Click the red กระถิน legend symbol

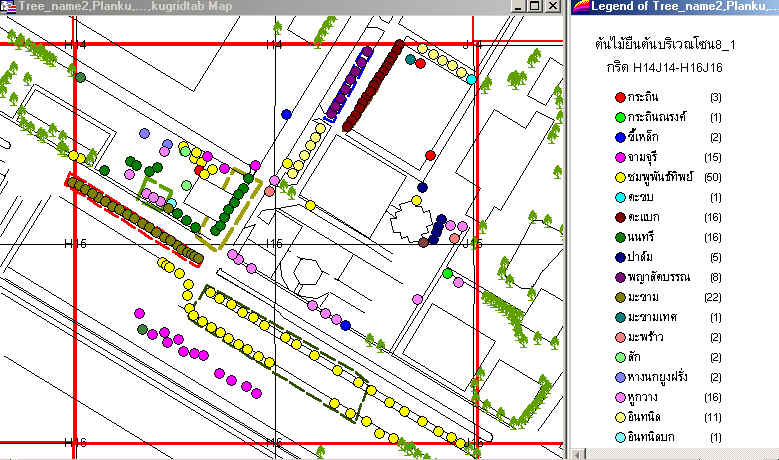(x=621, y=98)
